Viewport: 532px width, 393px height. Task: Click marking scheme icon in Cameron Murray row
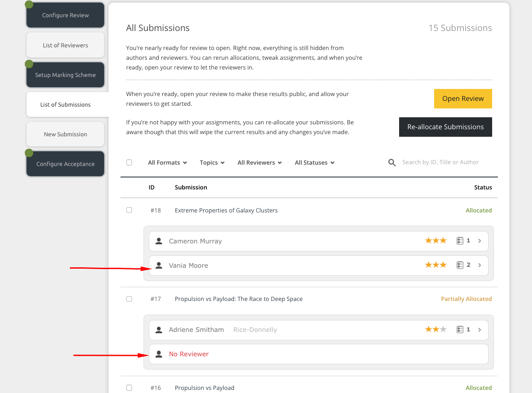[x=460, y=241]
